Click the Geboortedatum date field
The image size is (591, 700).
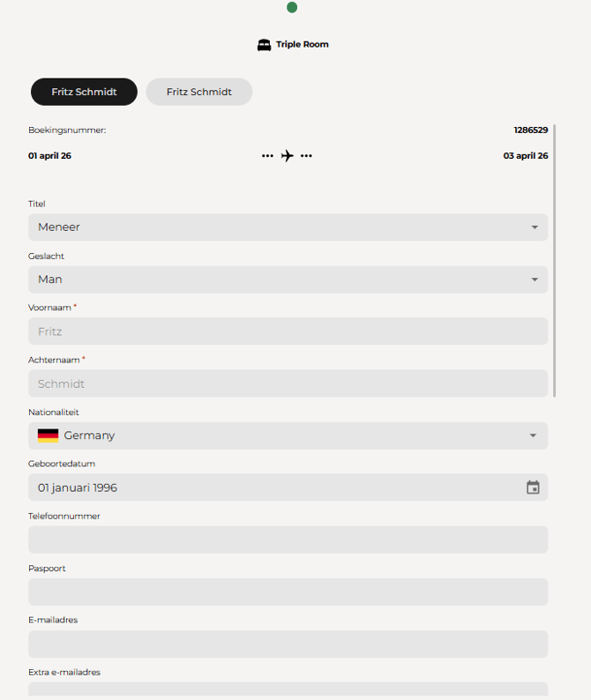click(x=288, y=488)
